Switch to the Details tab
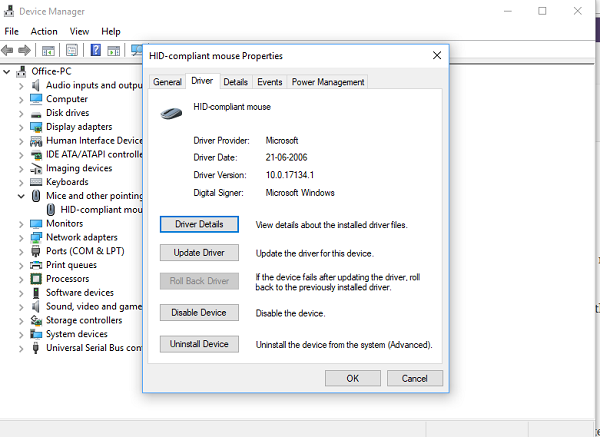 click(235, 82)
